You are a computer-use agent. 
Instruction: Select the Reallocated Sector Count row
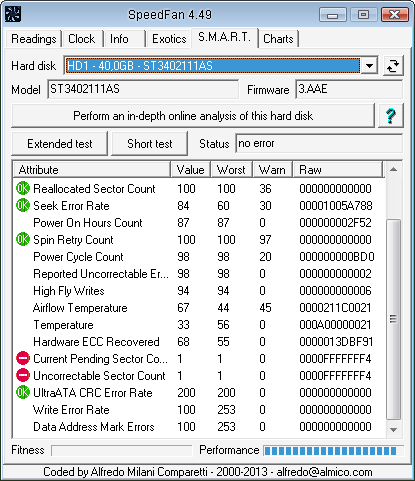[199, 189]
